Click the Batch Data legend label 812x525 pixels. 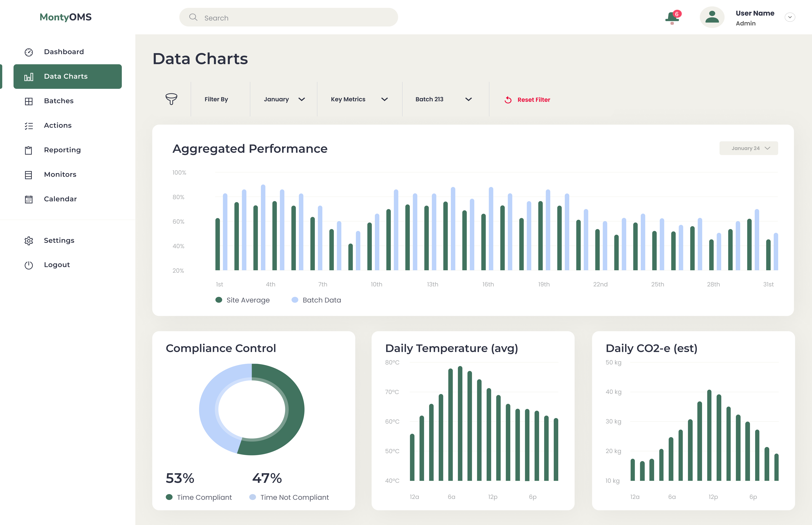tap(322, 300)
